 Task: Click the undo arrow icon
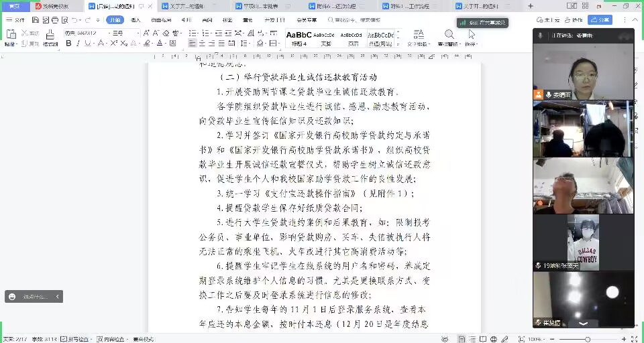(73, 20)
